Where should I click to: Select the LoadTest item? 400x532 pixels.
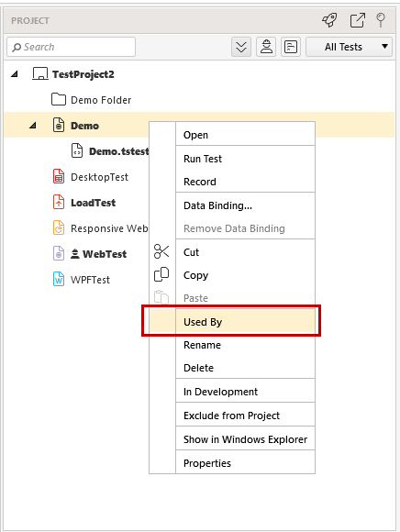point(93,203)
